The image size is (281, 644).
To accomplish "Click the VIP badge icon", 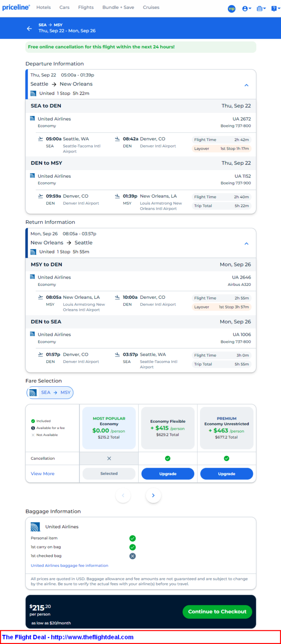I will click(232, 8).
